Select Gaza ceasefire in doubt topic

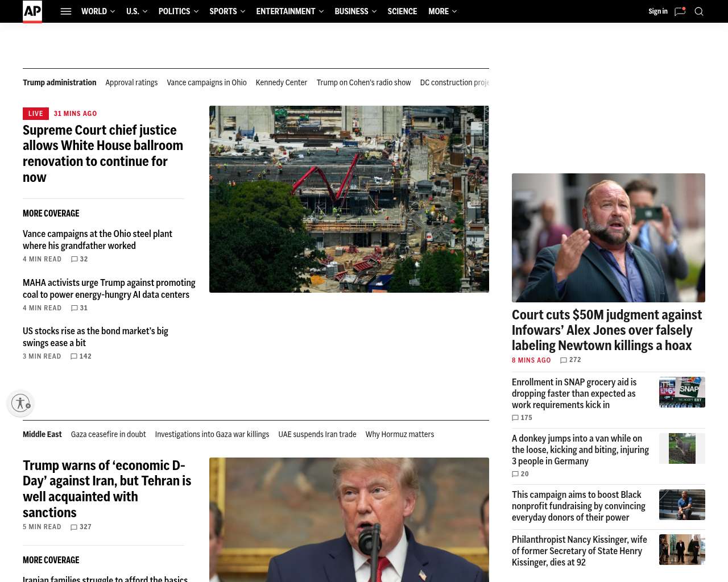click(108, 434)
